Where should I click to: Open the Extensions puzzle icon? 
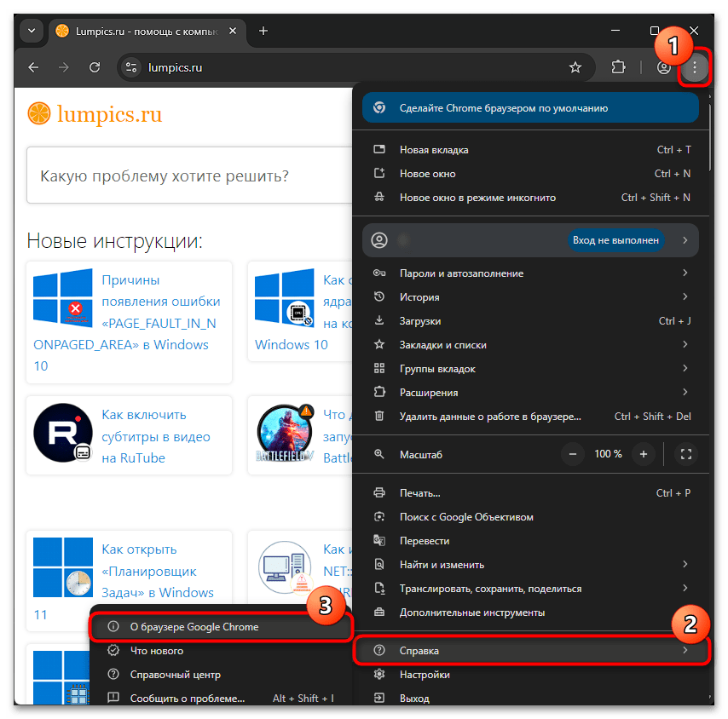(619, 67)
